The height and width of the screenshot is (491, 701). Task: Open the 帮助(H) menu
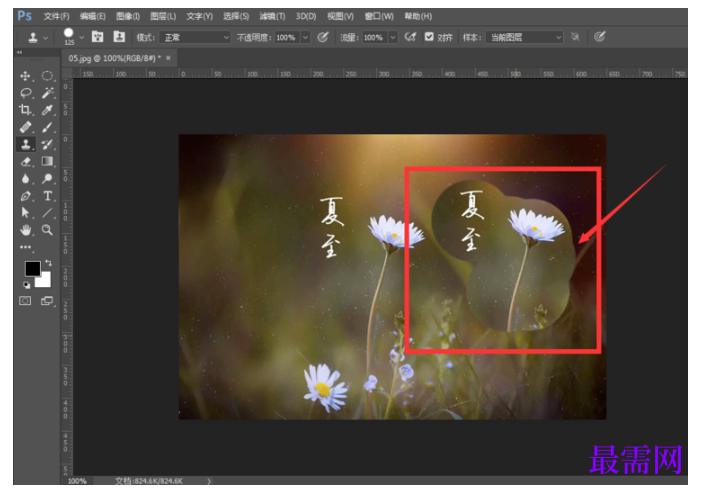coord(418,17)
